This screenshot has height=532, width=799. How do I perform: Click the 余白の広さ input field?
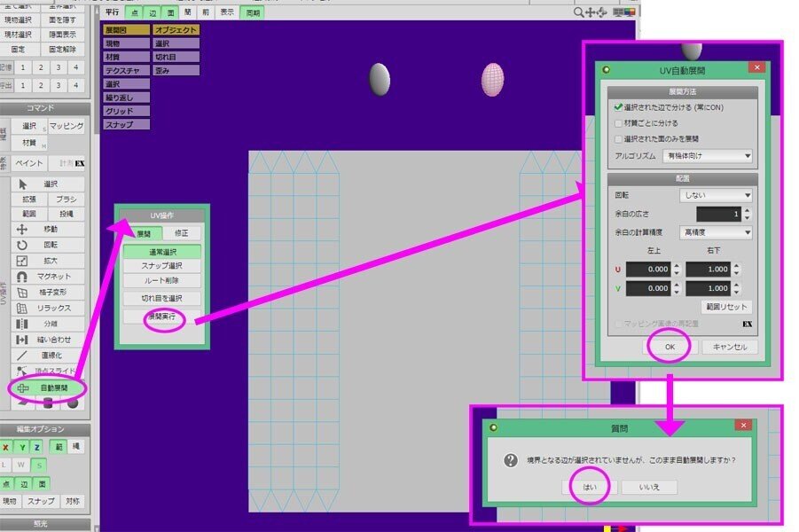pyautogui.click(x=718, y=214)
